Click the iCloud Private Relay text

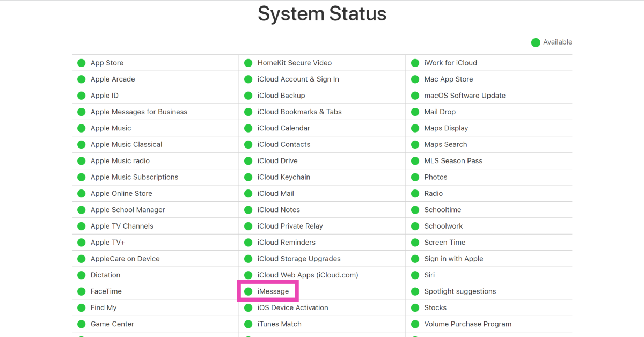pyautogui.click(x=290, y=226)
